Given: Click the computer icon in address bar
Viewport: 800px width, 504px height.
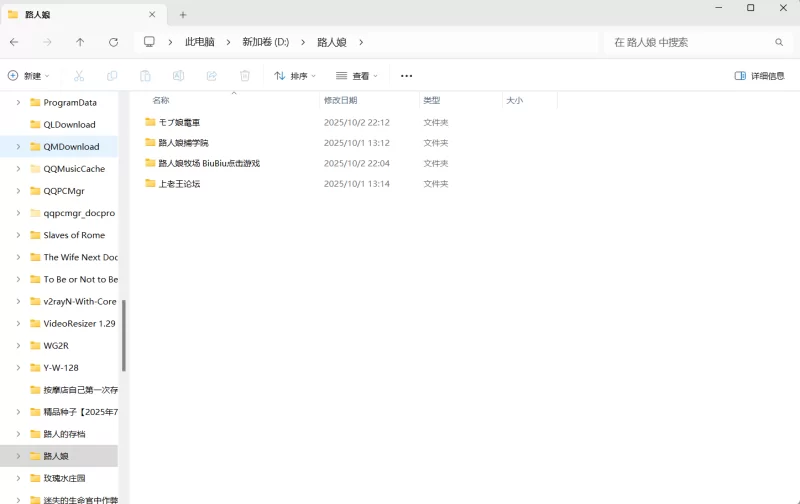Looking at the screenshot, I should [149, 42].
